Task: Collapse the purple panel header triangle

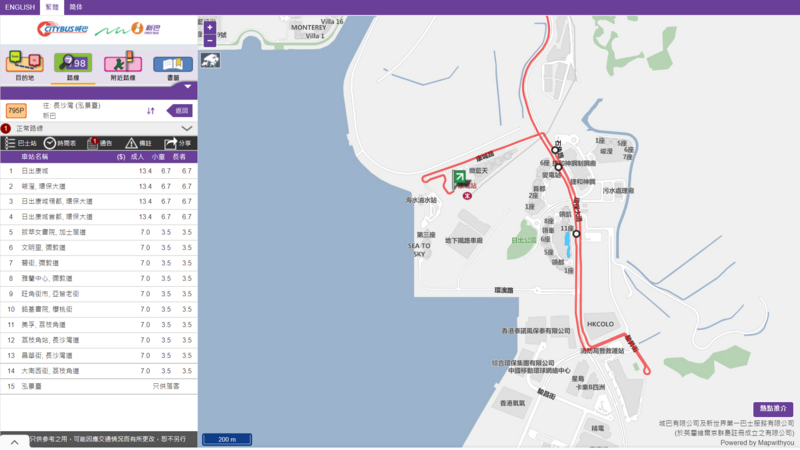Action: 187,88
